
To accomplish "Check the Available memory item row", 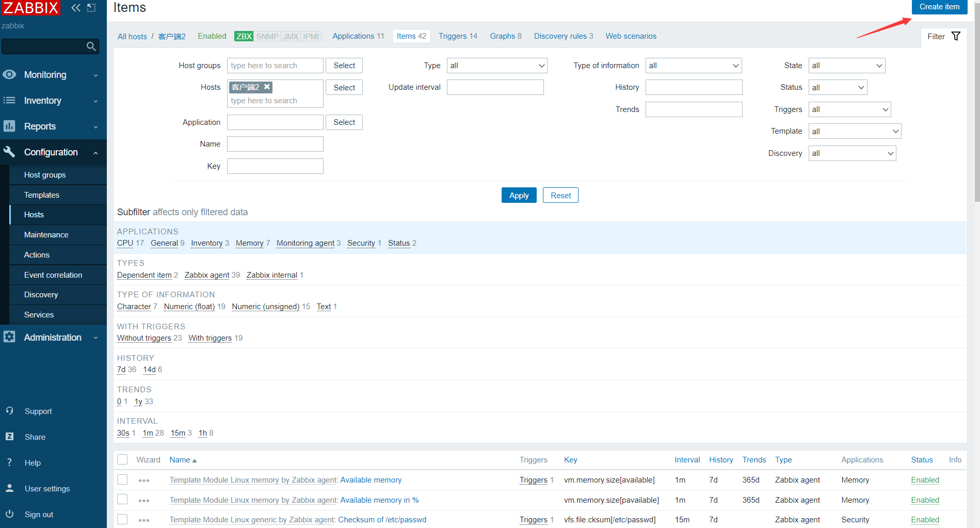I will tap(122, 479).
